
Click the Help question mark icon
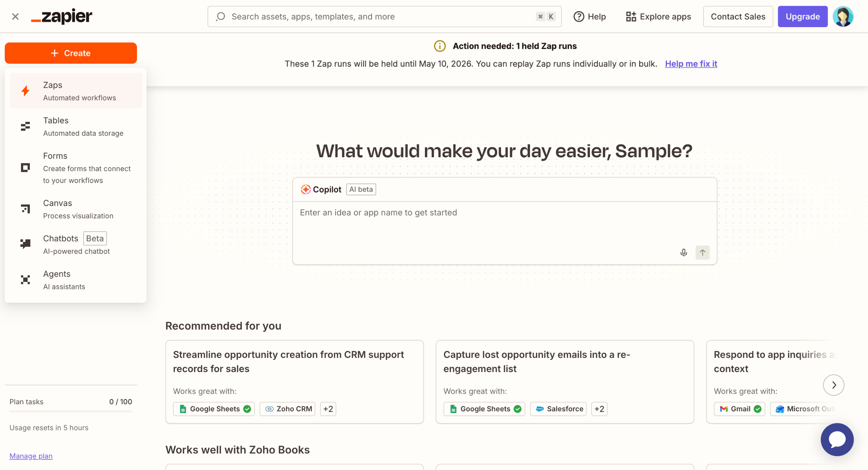point(579,16)
